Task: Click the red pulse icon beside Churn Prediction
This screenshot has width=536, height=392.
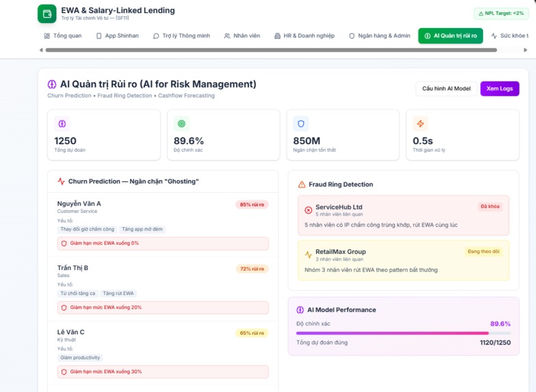Action: pos(61,181)
